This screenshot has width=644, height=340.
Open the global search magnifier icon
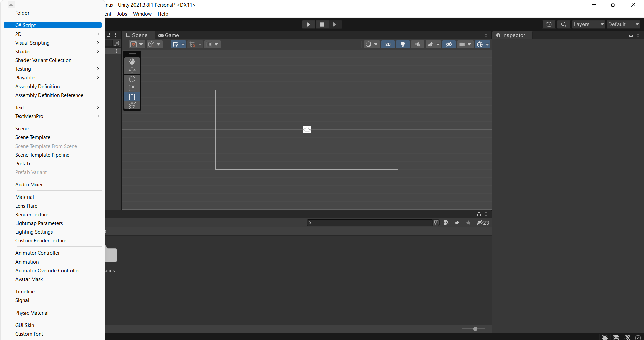(x=564, y=24)
